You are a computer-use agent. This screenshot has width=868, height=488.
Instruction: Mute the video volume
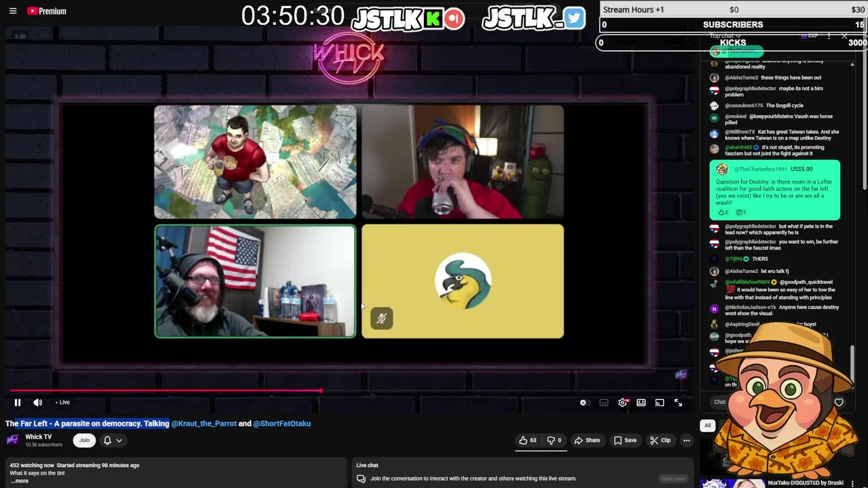[38, 403]
